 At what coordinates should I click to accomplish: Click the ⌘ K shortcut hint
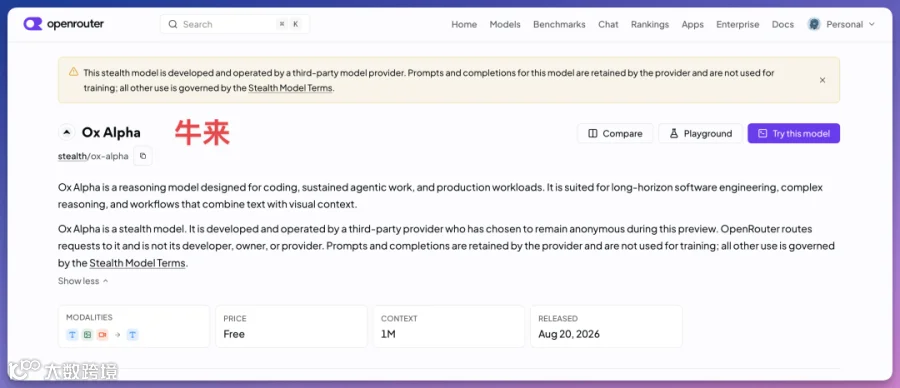289,24
